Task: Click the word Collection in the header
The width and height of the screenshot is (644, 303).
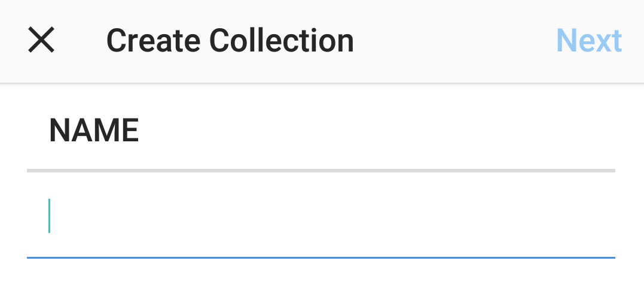Action: pyautogui.click(x=282, y=40)
